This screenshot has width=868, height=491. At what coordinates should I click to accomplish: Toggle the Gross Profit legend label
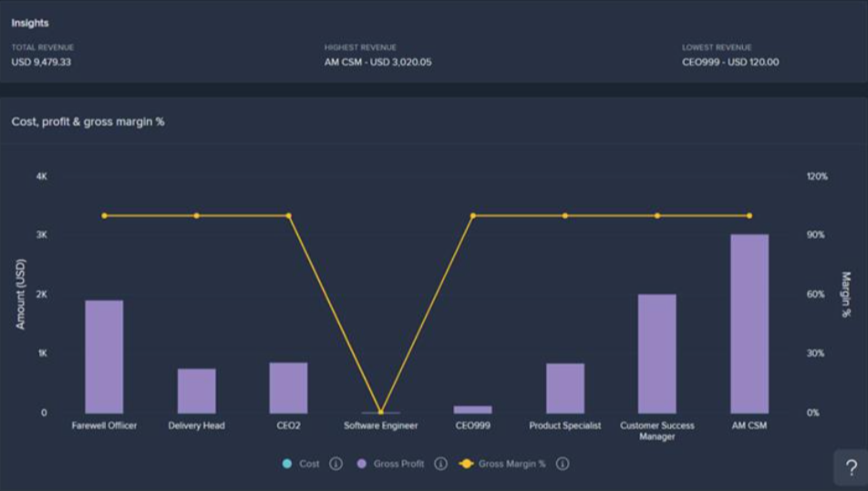click(398, 464)
